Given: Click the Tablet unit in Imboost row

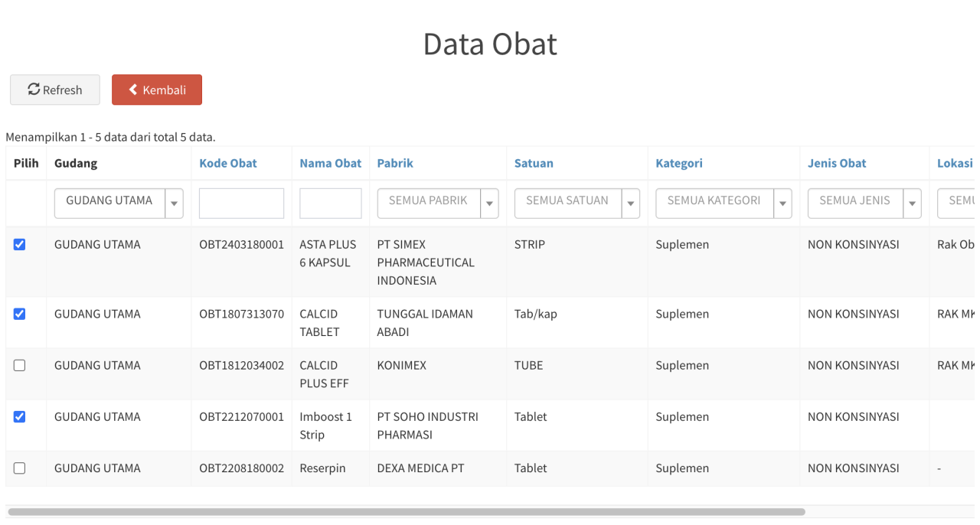Looking at the screenshot, I should [x=531, y=416].
